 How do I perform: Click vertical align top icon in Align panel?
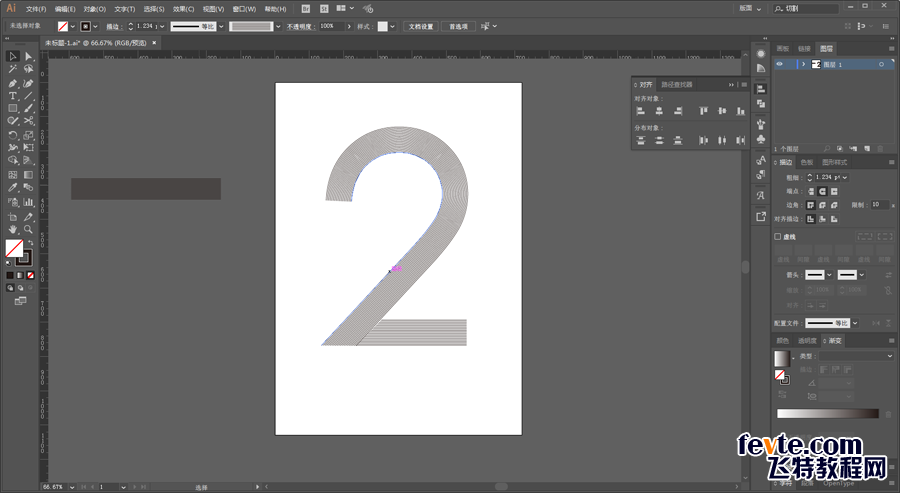click(x=703, y=111)
